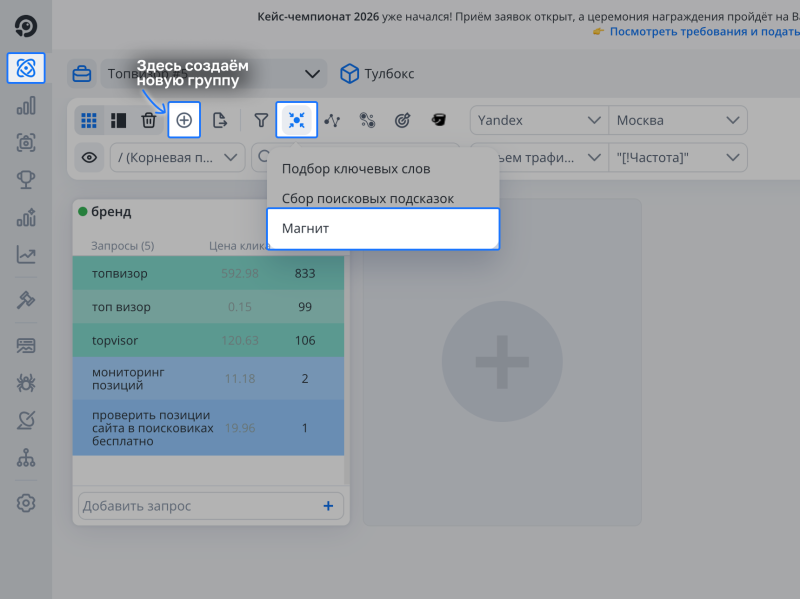The height and width of the screenshot is (599, 800).
Task: Select проверить позиции сайта в поисковиках row
Action: [x=208, y=428]
